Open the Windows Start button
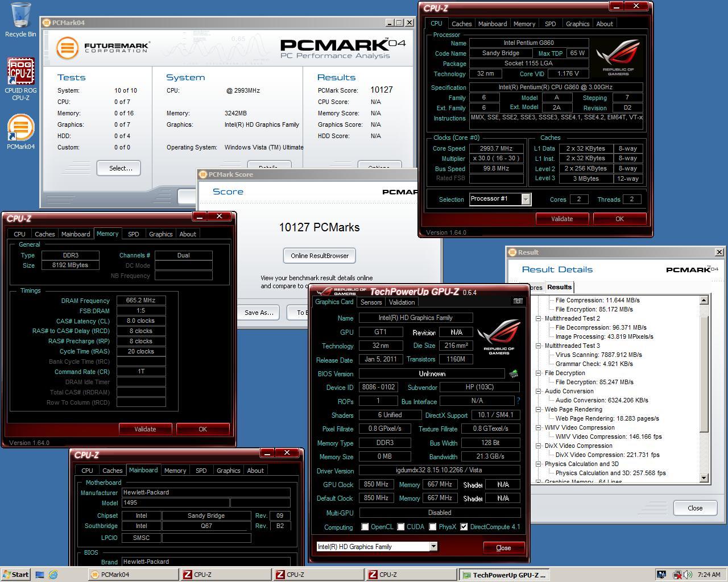Screen dimensions: 728x582 16,575
